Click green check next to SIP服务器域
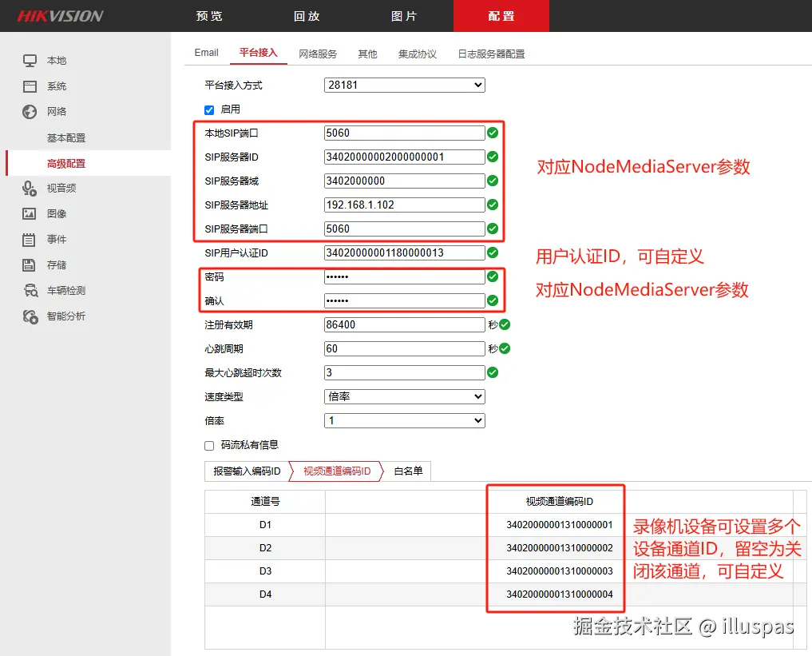Viewport: 812px width, 656px height. [493, 181]
